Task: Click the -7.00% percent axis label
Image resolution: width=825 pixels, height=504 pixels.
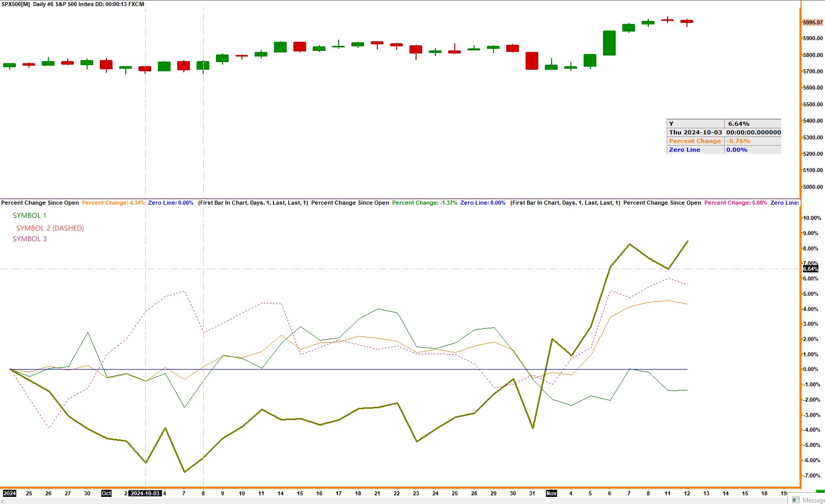Action: coord(812,475)
